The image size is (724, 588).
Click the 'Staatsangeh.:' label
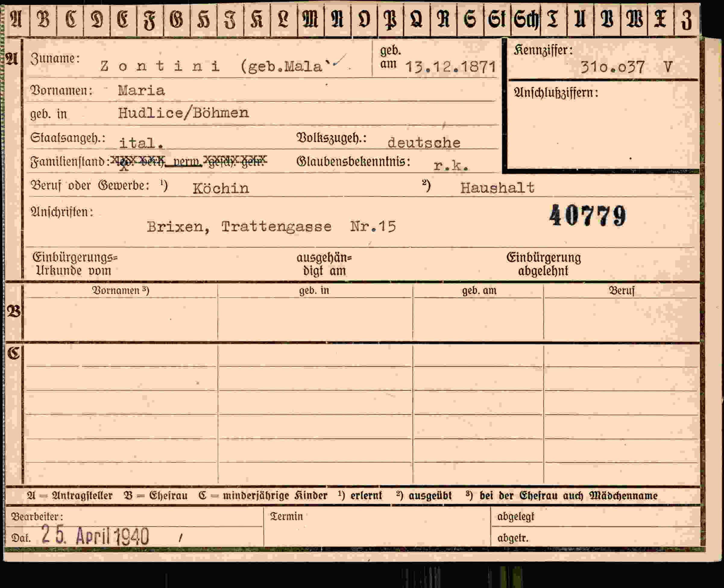68,138
